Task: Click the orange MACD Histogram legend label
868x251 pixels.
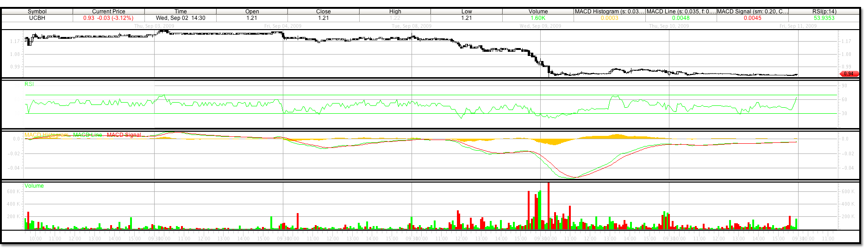Action: pyautogui.click(x=46, y=135)
